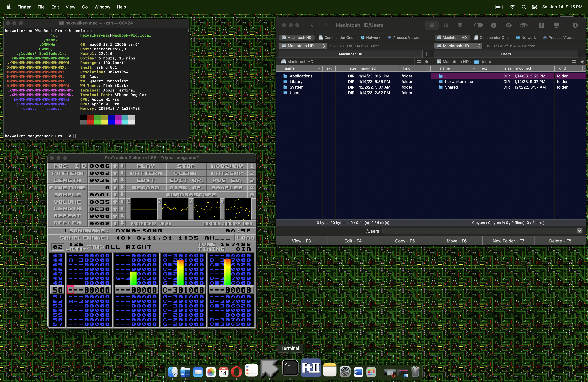This screenshot has width=588, height=382.
Task: Click the red color block in the neofetch palette
Action: 91,122
